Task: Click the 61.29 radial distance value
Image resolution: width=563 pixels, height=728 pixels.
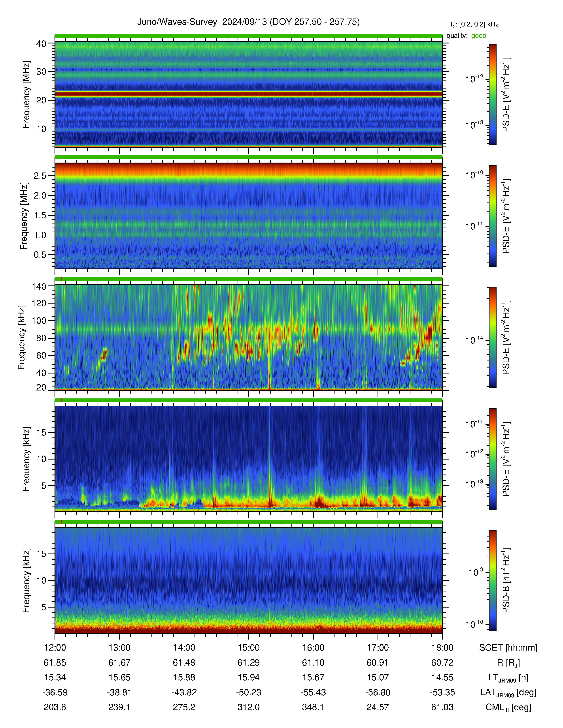Action: [248, 663]
